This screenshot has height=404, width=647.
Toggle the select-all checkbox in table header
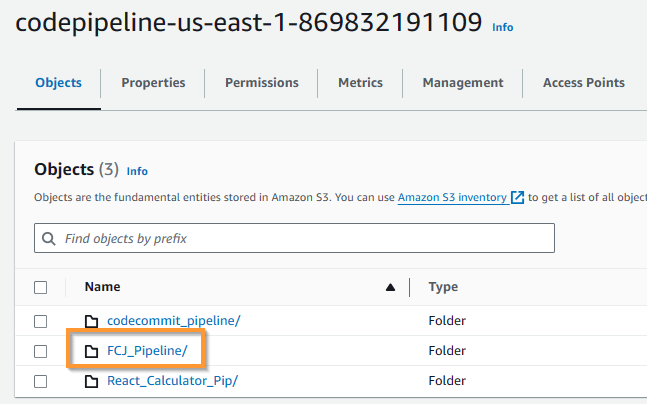click(40, 287)
